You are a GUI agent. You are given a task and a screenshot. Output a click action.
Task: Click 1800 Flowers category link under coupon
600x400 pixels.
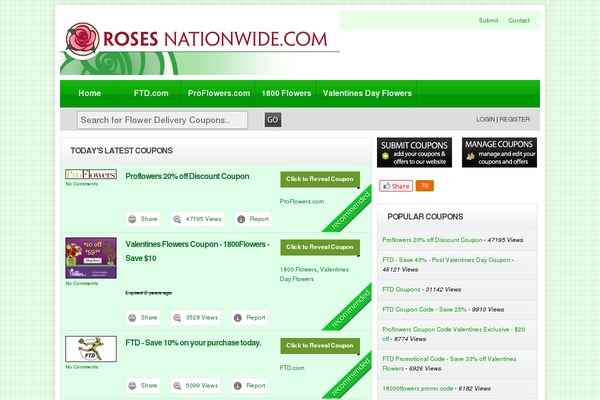point(298,269)
